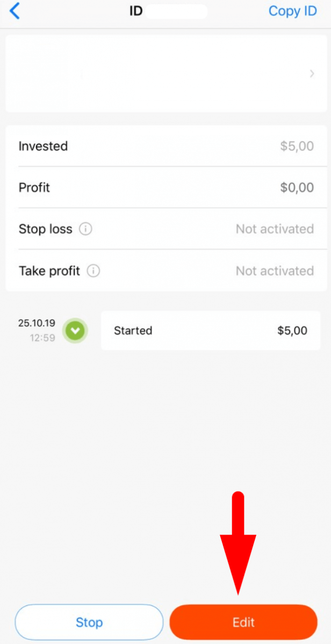Tap the Copy ID link

[292, 11]
